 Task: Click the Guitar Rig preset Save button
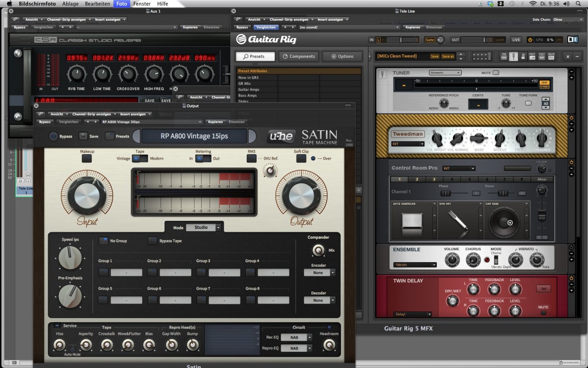[x=435, y=56]
